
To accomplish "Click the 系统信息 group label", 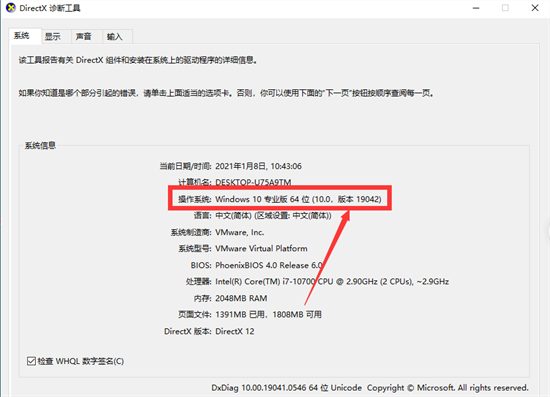I will [40, 146].
